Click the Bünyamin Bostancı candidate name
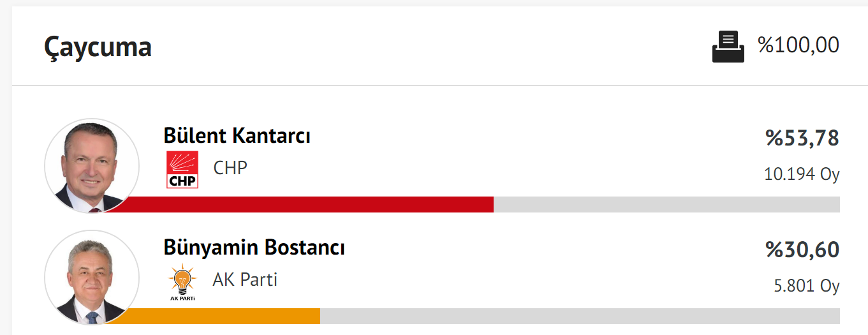868x335 pixels. pos(254,248)
